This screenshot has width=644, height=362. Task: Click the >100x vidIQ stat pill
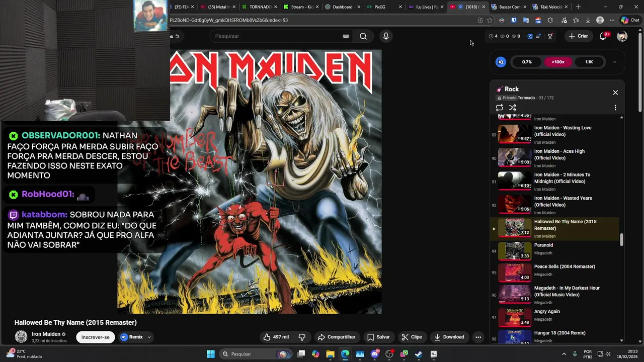pyautogui.click(x=558, y=62)
